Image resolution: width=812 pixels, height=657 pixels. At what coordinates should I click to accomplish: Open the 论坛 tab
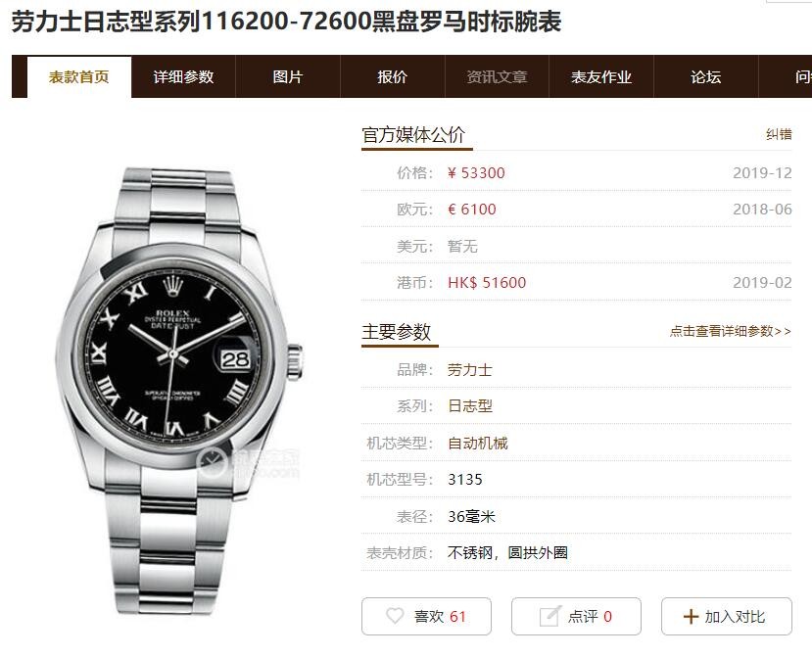click(706, 76)
